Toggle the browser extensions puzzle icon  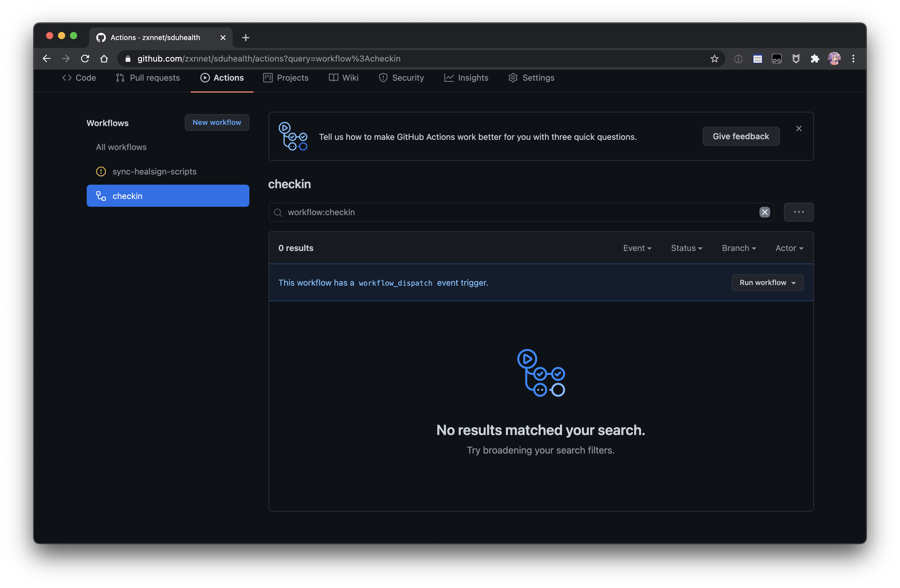(x=815, y=59)
